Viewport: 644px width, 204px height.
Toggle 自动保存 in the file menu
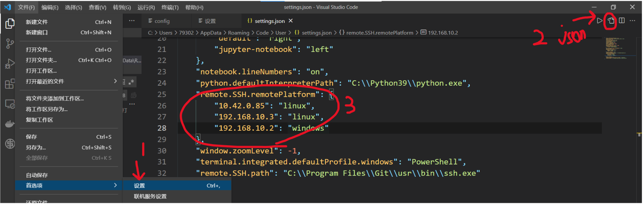(68, 175)
